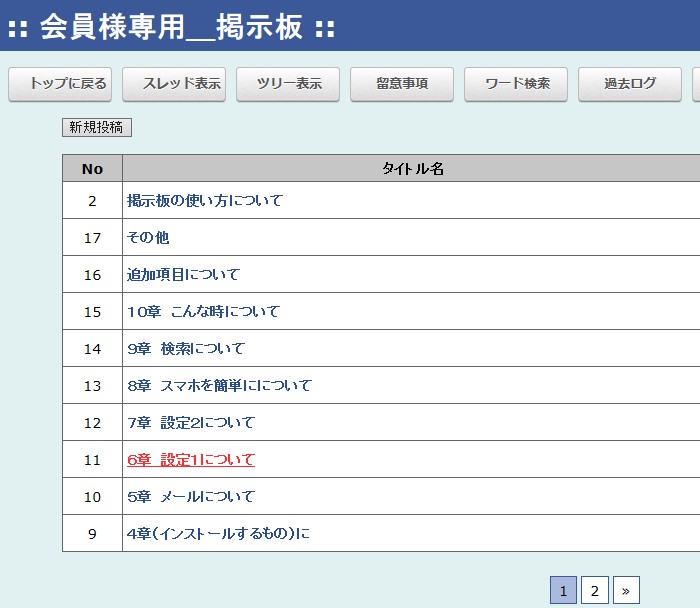This screenshot has height=608, width=700.
Task: Click the No cell showing 12
Action: [x=92, y=423]
